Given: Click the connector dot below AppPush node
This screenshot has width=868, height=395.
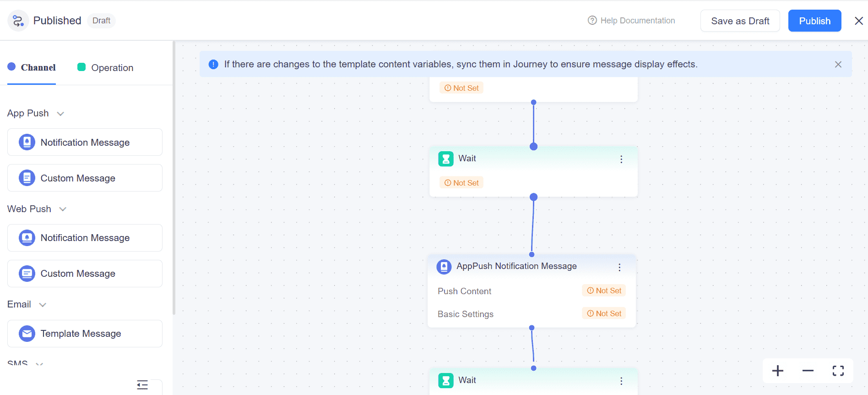Looking at the screenshot, I should (532, 328).
